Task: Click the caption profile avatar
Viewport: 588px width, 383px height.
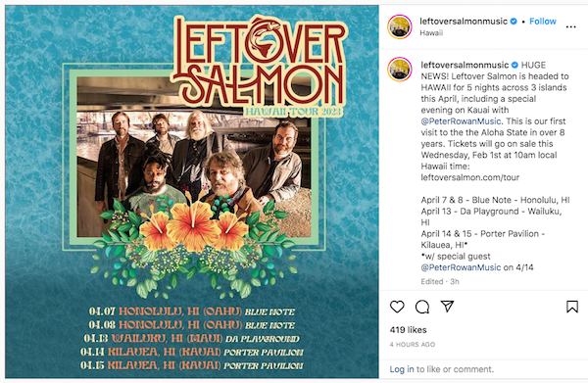Action: point(400,70)
